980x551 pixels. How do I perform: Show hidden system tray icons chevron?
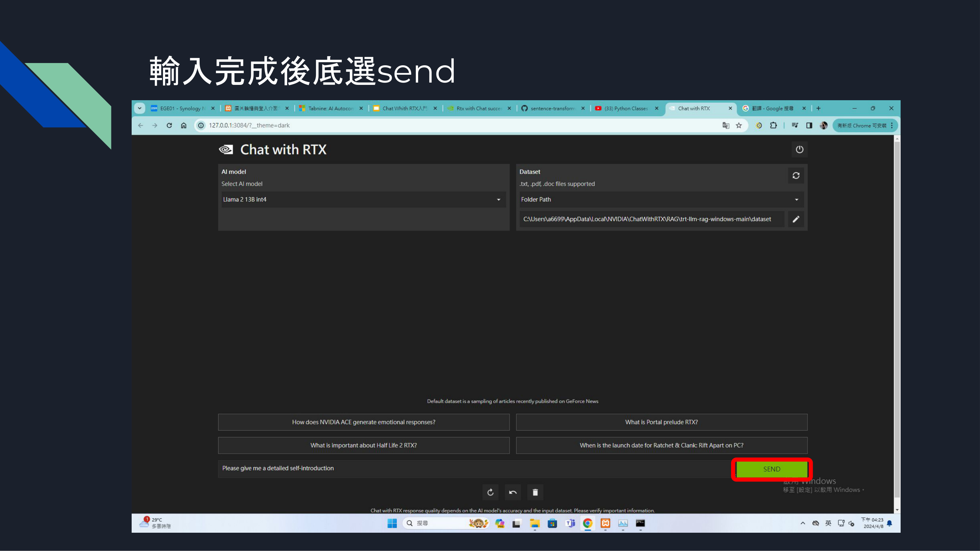(803, 523)
